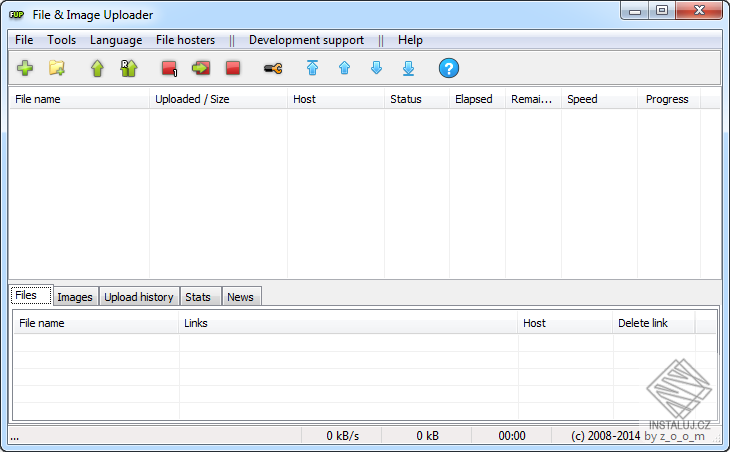
Task: Switch to the News tab
Action: pyautogui.click(x=241, y=297)
